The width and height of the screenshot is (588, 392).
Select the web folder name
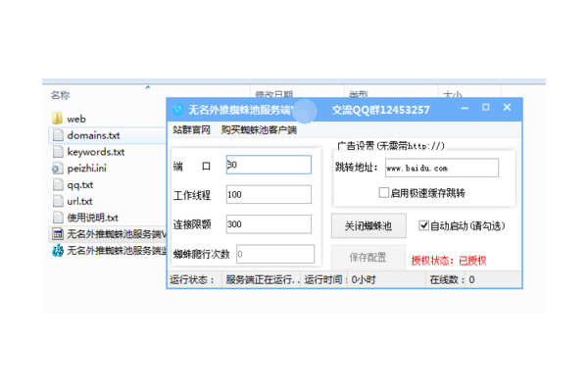pos(76,119)
